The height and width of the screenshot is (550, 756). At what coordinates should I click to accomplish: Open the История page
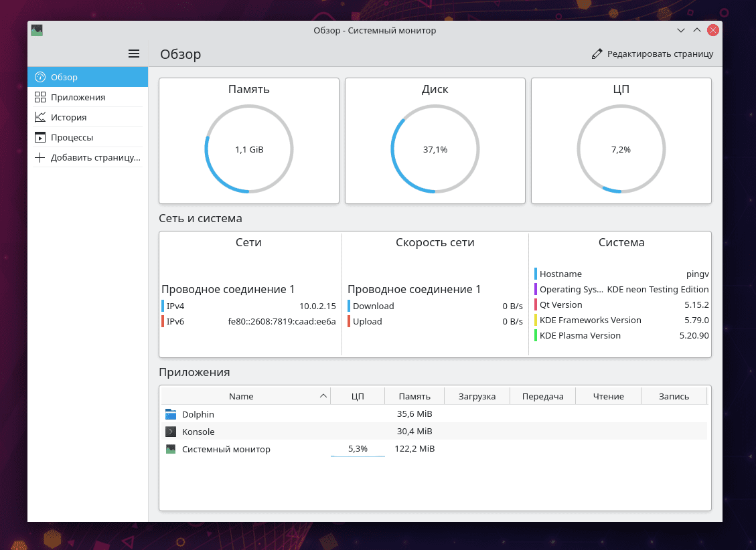coord(68,117)
